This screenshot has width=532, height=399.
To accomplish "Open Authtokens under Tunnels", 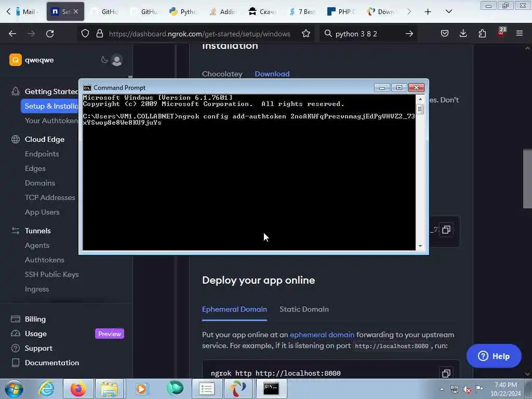I will pos(45,260).
